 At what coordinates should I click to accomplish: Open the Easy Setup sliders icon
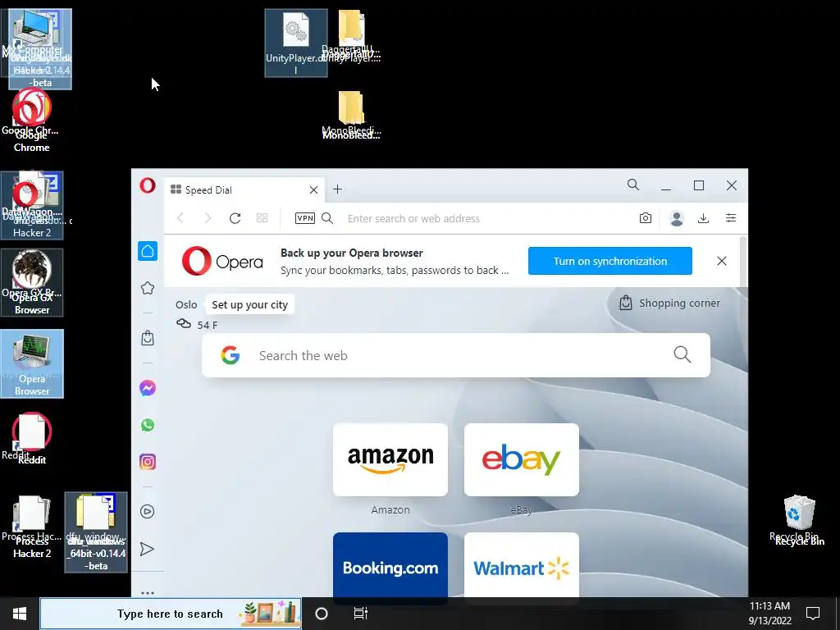coord(731,218)
